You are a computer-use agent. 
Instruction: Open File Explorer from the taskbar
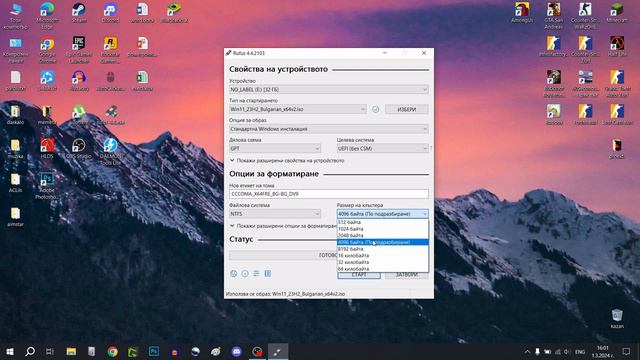point(71,351)
